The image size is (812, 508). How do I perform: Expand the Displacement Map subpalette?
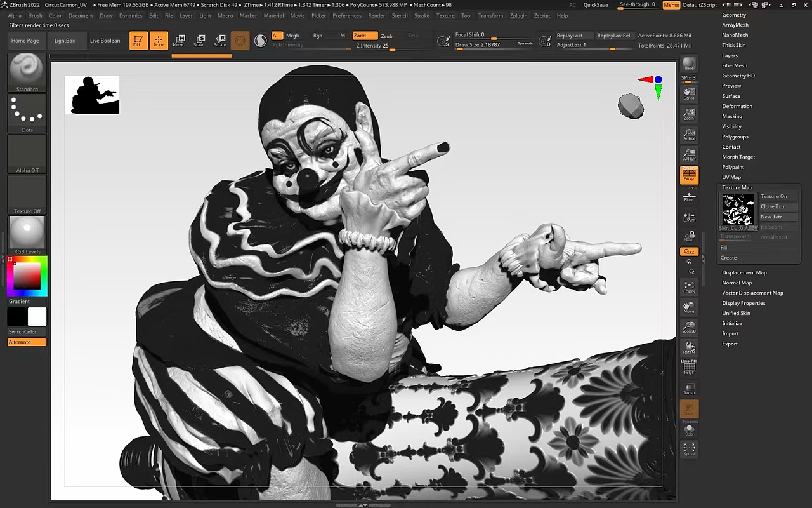pyautogui.click(x=744, y=272)
